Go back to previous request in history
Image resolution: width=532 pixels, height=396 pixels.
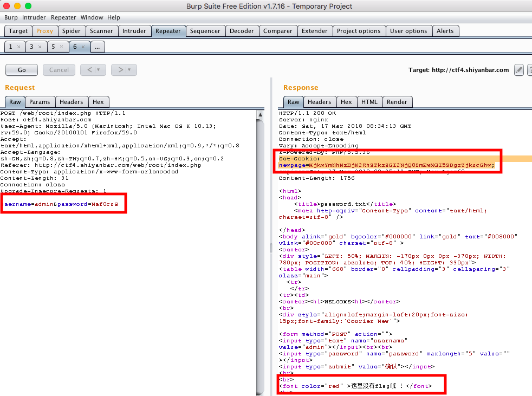93,70
